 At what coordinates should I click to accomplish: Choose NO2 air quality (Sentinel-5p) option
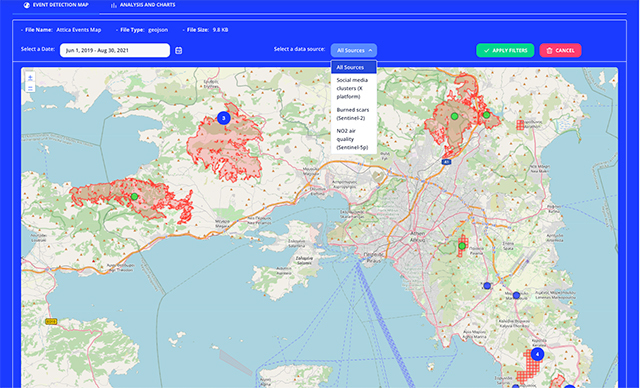354,139
